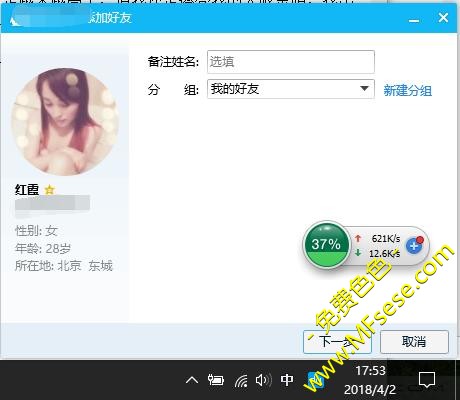This screenshot has height=400, width=460.
Task: Click the 17:53 clock in taskbar
Action: click(370, 371)
